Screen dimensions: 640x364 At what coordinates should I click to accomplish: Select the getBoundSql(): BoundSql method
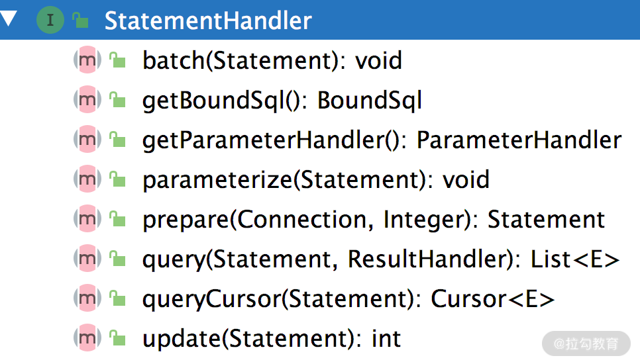[282, 101]
